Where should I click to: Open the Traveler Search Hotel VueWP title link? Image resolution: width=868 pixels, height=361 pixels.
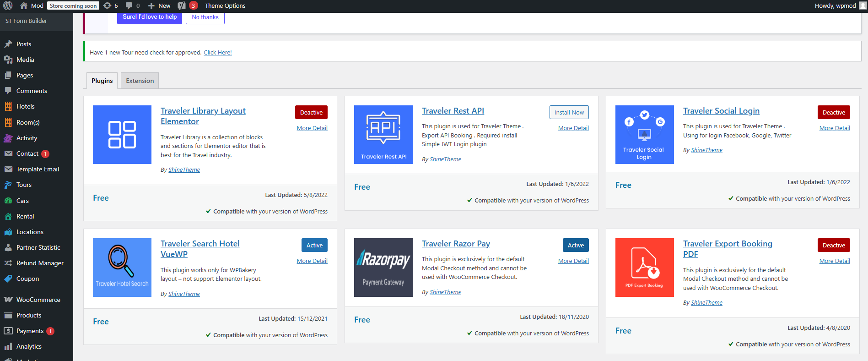point(200,249)
